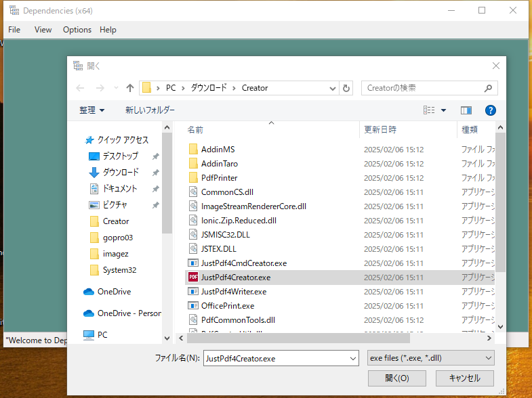This screenshot has width=532, height=398.
Task: Click the キャンセル button
Action: [x=464, y=378]
